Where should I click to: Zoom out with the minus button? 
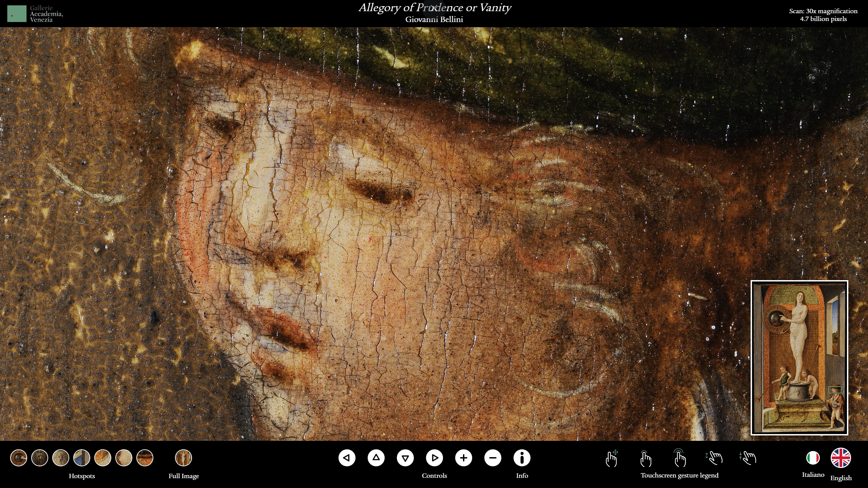(493, 458)
